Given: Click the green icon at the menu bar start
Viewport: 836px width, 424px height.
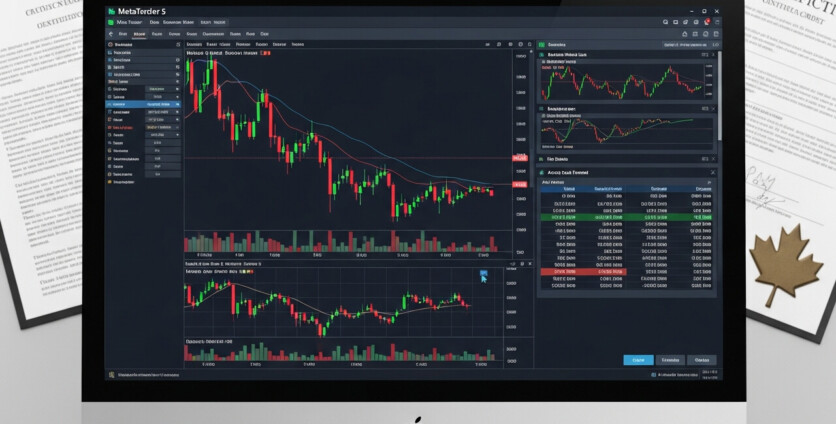Looking at the screenshot, I should point(111,22).
